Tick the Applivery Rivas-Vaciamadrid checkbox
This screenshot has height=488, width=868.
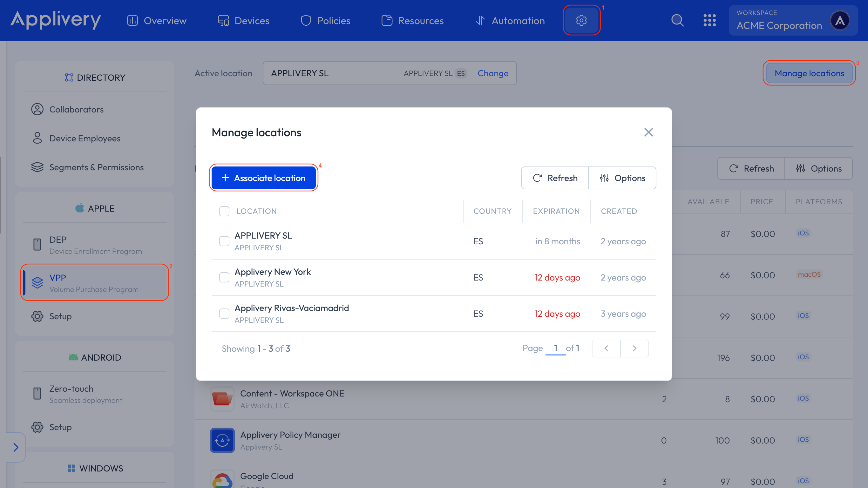coord(224,314)
